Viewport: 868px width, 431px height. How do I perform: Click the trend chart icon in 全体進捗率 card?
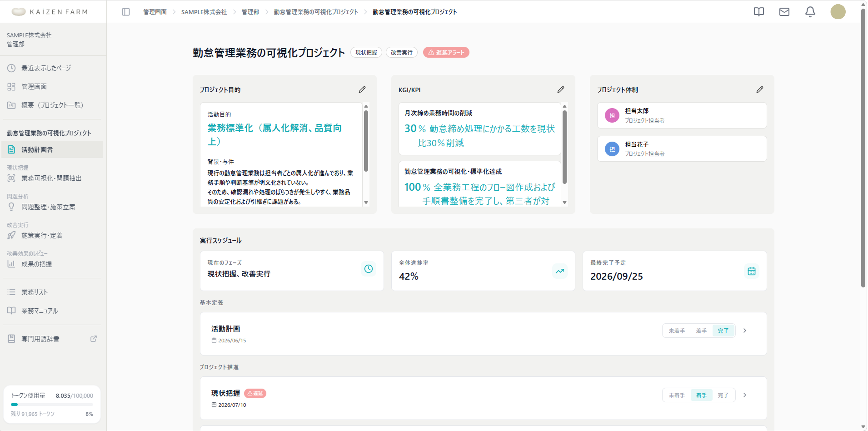560,271
